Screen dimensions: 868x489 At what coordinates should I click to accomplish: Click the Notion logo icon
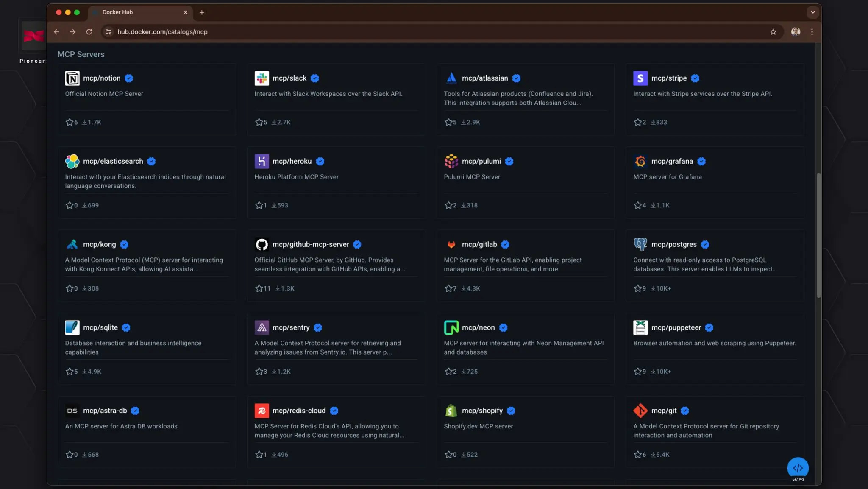pos(72,78)
